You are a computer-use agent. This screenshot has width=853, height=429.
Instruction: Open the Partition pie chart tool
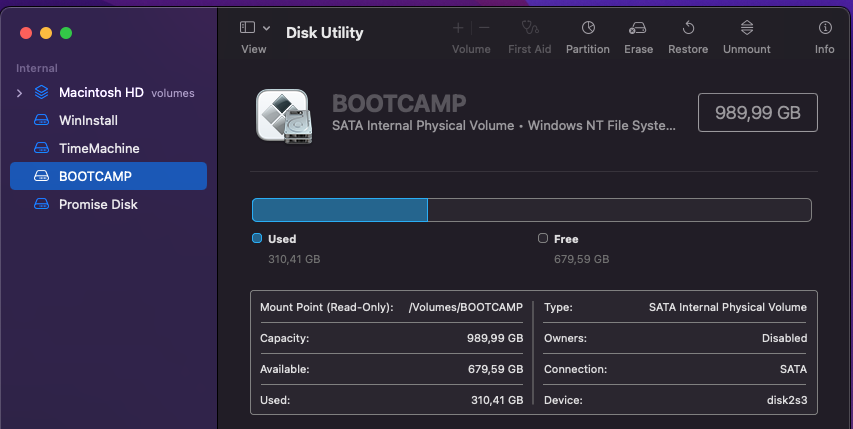[x=588, y=27]
